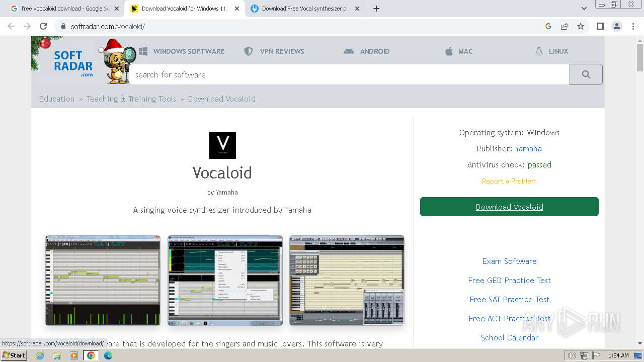Open the Mac software section

(x=459, y=51)
